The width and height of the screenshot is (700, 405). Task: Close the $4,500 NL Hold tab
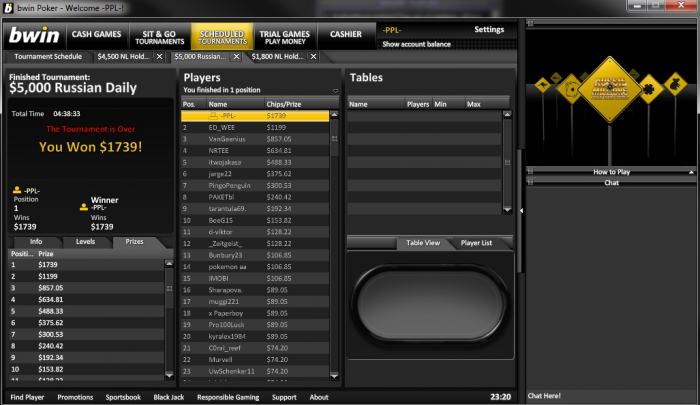click(159, 57)
